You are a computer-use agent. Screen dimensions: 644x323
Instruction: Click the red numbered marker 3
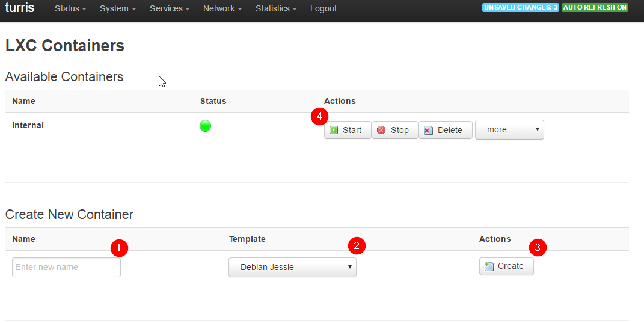pos(538,247)
